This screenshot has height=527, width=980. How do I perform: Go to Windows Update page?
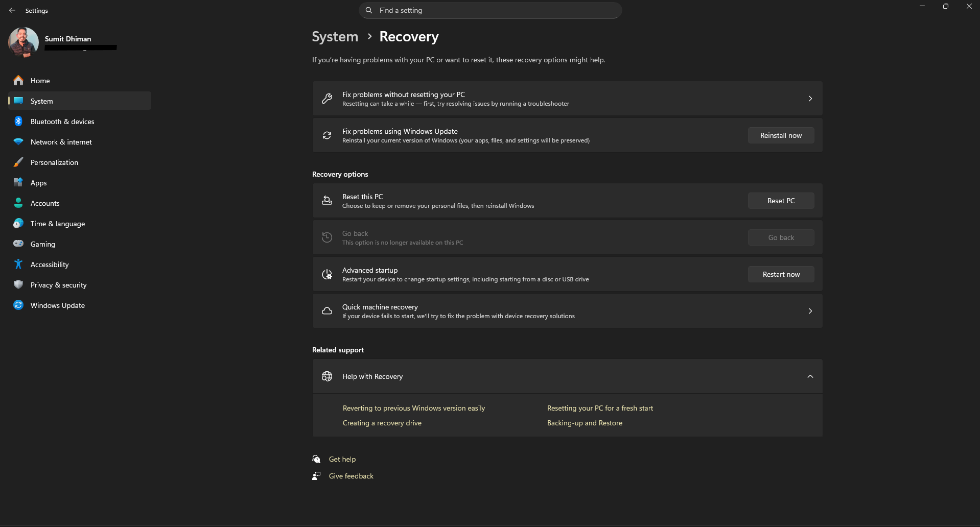[80, 305]
